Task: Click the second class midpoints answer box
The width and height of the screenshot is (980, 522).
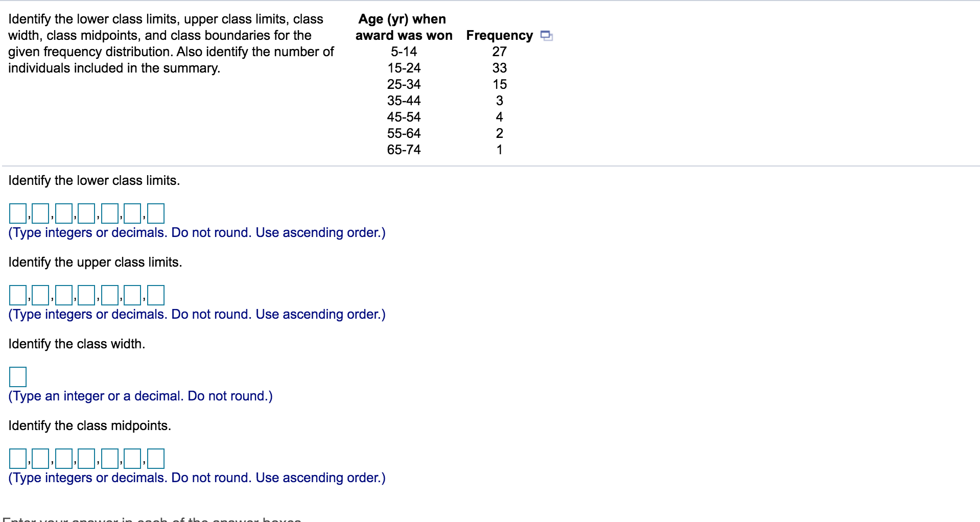Action: (x=40, y=459)
